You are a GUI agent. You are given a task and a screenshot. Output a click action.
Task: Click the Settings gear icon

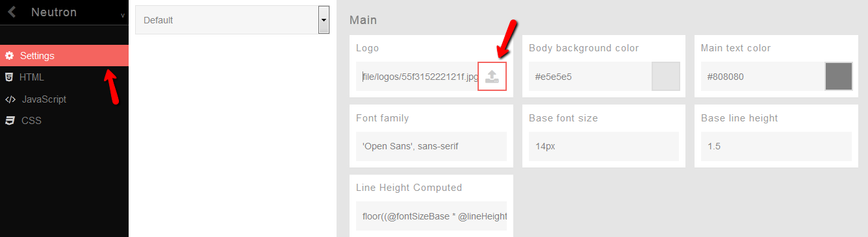[x=10, y=56]
